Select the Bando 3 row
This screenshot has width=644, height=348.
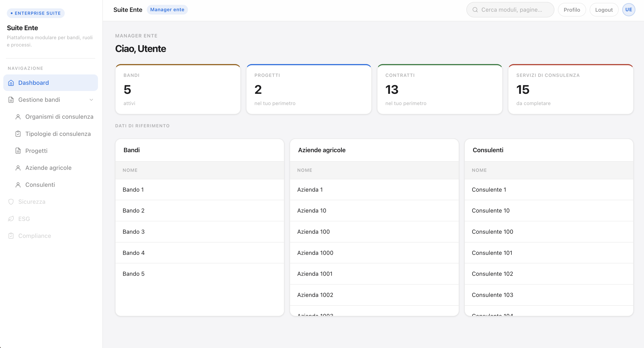tap(199, 232)
